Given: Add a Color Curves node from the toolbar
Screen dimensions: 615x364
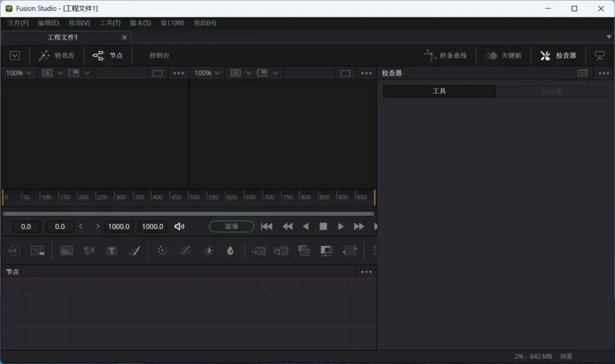Looking at the screenshot, I should [186, 250].
